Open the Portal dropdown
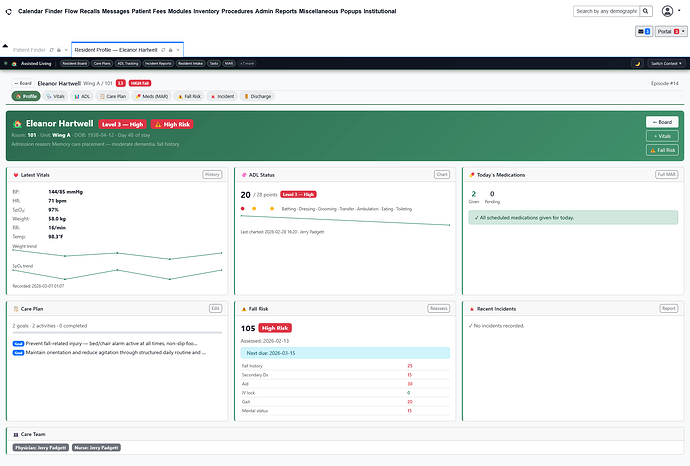This screenshot has width=690, height=466. click(x=669, y=32)
